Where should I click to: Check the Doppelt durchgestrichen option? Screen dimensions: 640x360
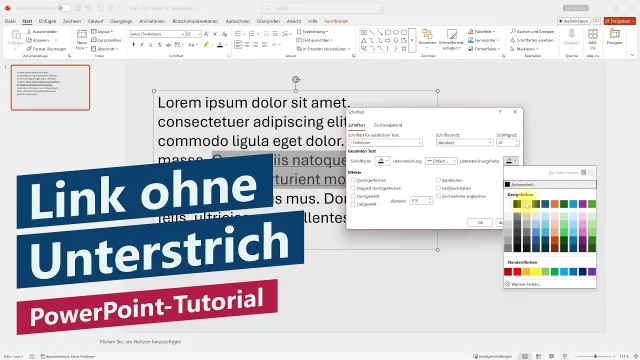coord(353,188)
